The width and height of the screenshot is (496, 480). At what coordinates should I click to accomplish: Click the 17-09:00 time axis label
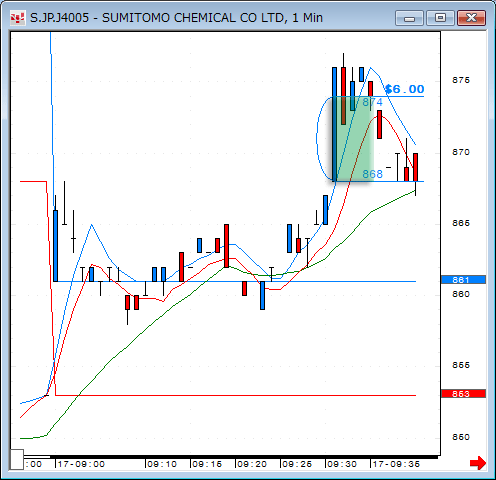pyautogui.click(x=81, y=464)
